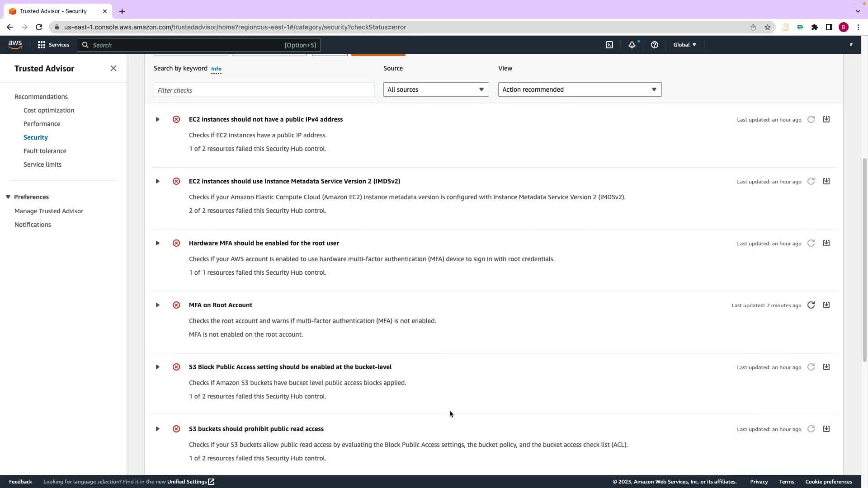Click the AWS logo home icon

(x=15, y=45)
